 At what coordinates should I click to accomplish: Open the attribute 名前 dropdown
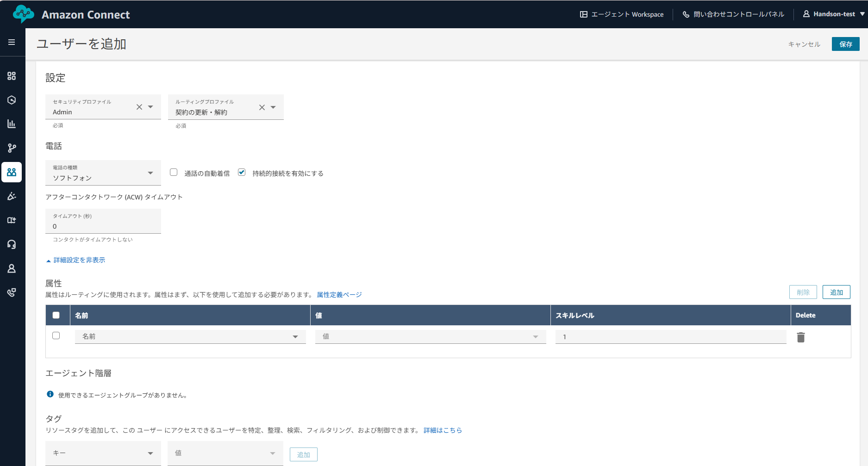coord(190,336)
